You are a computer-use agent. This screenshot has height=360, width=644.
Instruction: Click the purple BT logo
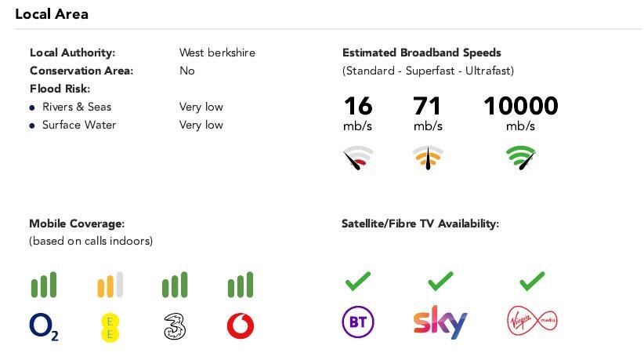(x=357, y=322)
